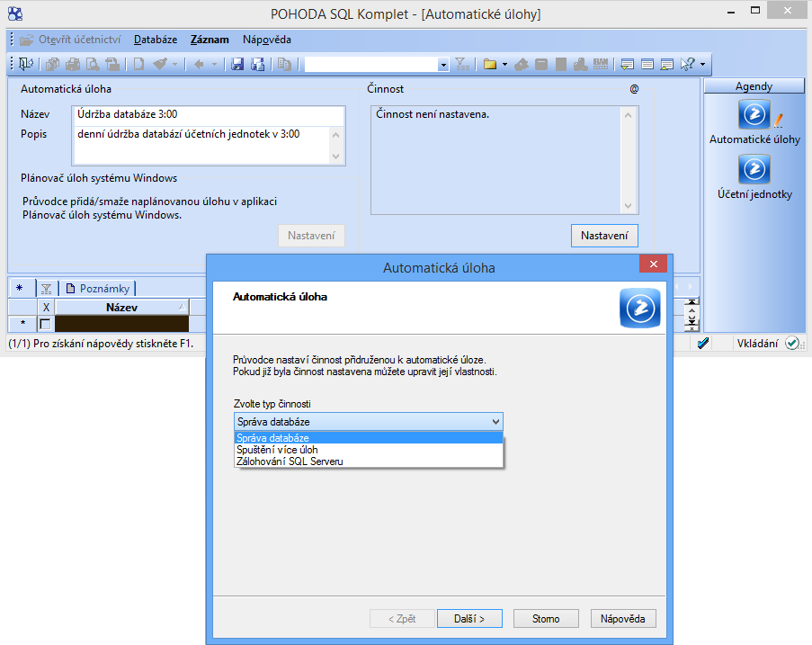Select Spuštění více úloh in the dropdown list
Viewport: 812px width, 645px height.
coord(369,450)
